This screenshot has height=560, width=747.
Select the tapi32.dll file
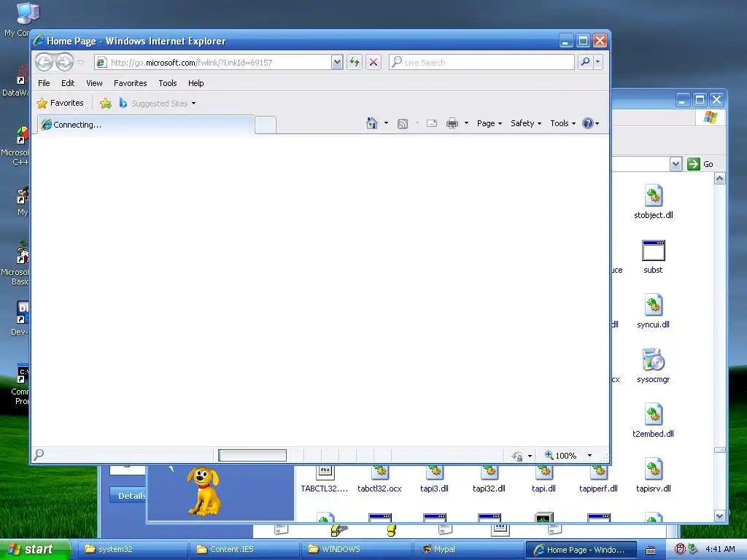point(489,480)
